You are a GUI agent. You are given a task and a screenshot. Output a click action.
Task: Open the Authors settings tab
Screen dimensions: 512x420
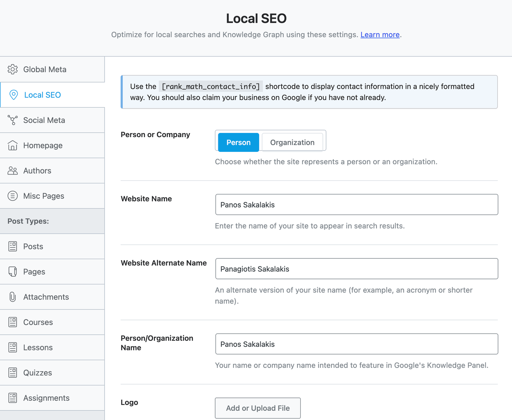pos(52,171)
